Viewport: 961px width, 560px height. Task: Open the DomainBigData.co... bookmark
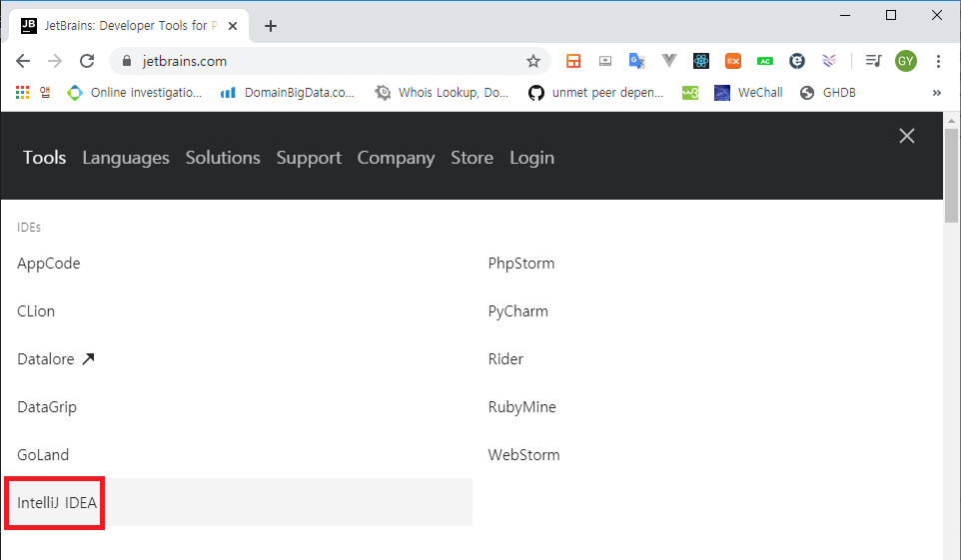(288, 93)
